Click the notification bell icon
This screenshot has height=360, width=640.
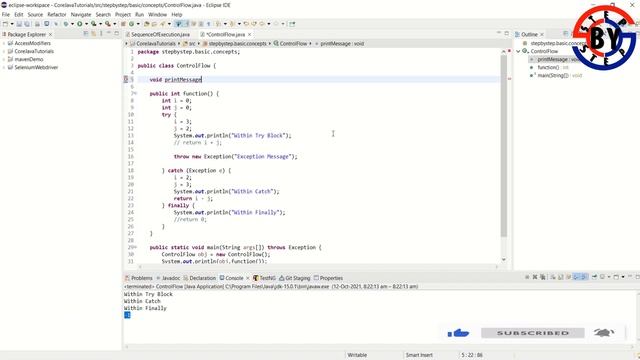coord(604,333)
